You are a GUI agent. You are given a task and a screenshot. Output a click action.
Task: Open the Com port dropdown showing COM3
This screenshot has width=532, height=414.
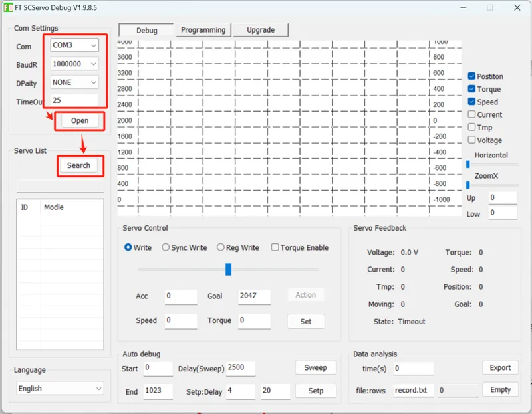coord(74,45)
